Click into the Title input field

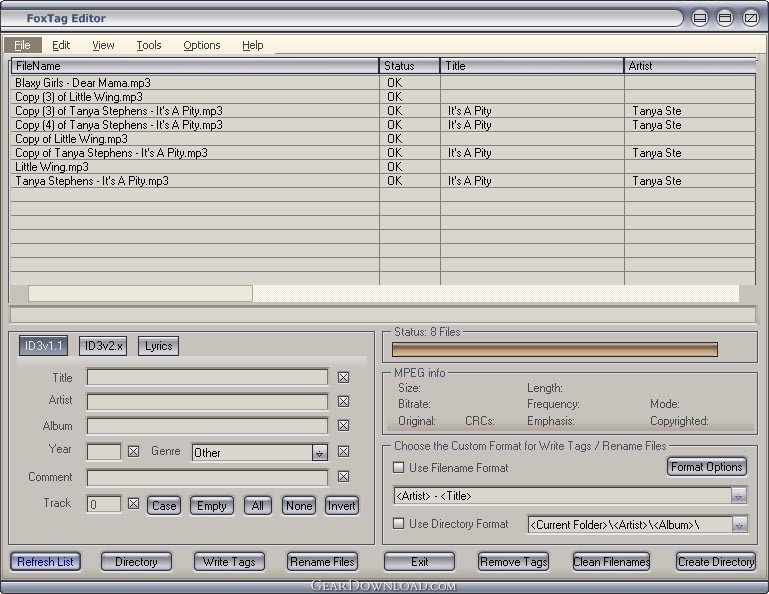[x=207, y=377]
